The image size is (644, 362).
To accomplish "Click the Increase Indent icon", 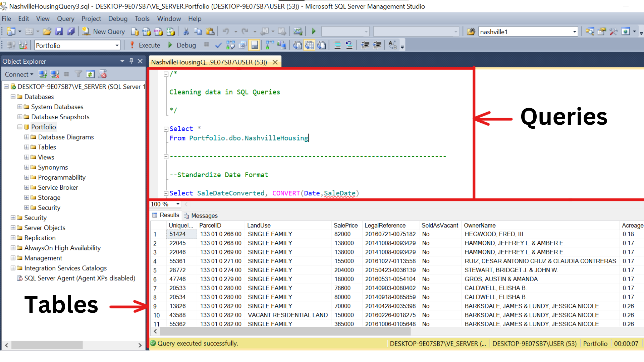I will pos(377,45).
